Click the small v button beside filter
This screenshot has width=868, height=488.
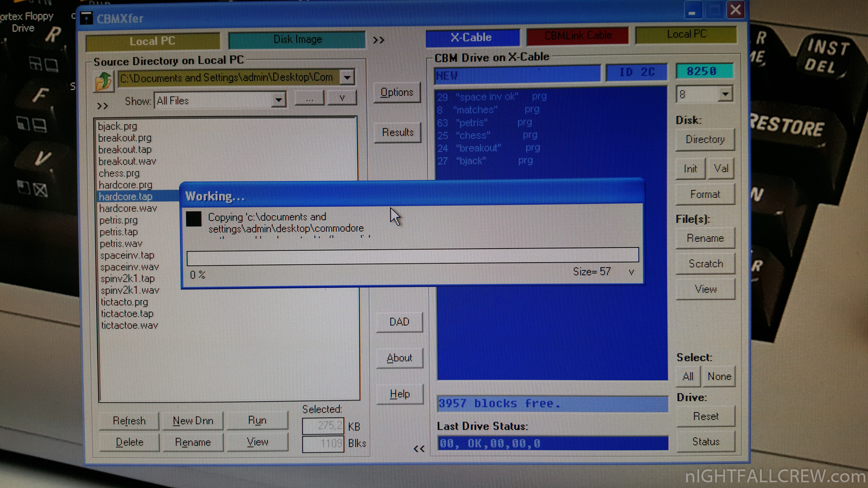tap(342, 98)
